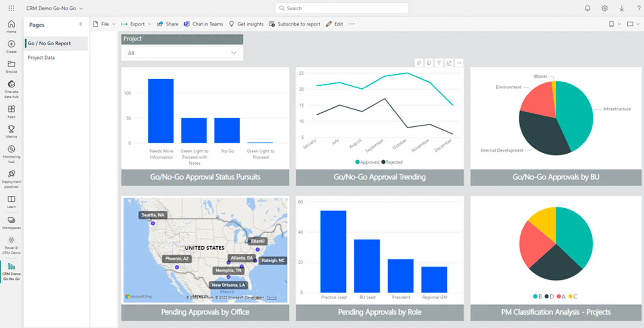The image size is (644, 328).
Task: Click into the Search field
Action: (342, 8)
